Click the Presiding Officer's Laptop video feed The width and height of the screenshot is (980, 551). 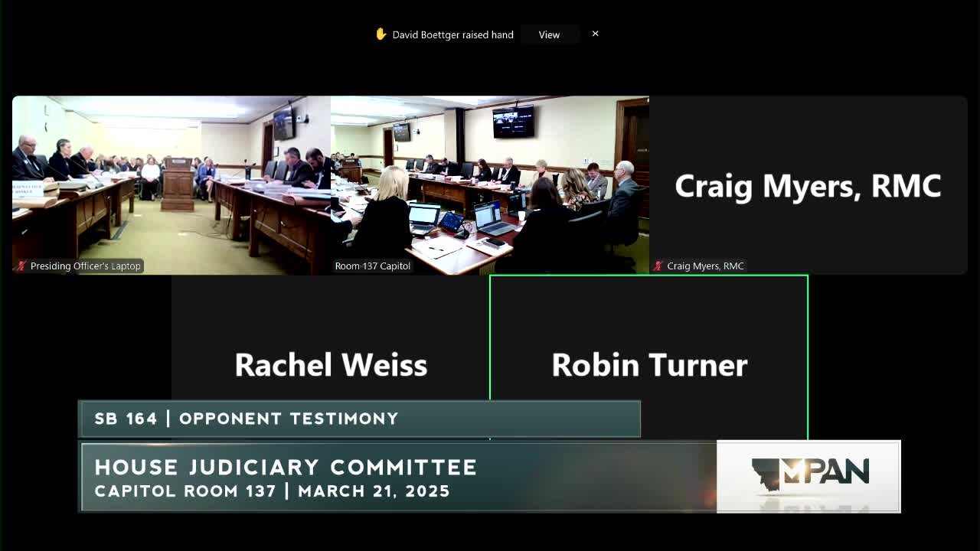coord(170,184)
